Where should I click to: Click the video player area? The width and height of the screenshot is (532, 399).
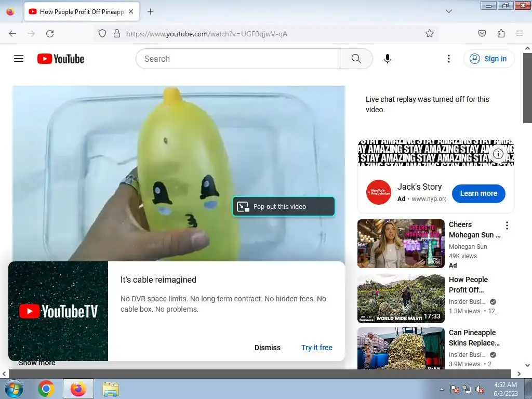(x=179, y=173)
